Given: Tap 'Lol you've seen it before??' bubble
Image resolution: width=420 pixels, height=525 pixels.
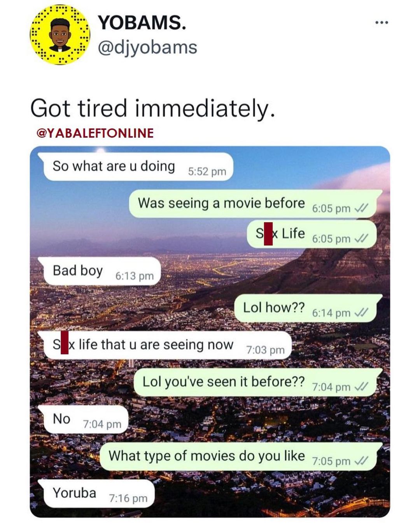Looking at the screenshot, I should pyautogui.click(x=258, y=382).
